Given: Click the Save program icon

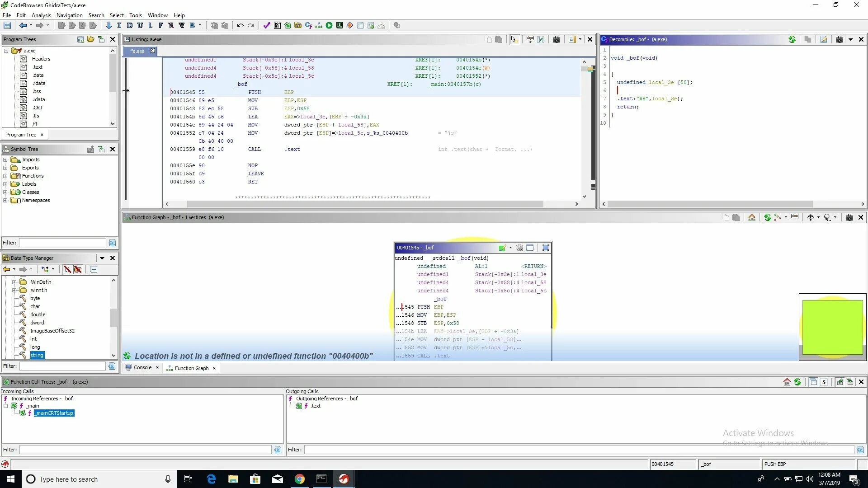Looking at the screenshot, I should (7, 25).
